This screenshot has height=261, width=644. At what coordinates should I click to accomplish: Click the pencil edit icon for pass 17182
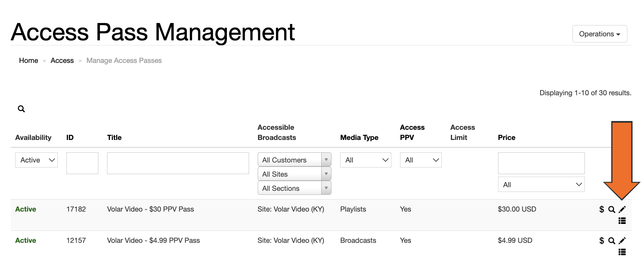[x=622, y=209]
